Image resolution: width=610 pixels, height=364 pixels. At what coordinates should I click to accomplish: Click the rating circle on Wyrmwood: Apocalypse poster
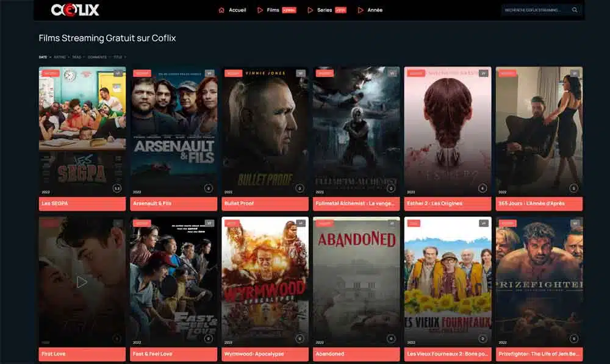300,339
